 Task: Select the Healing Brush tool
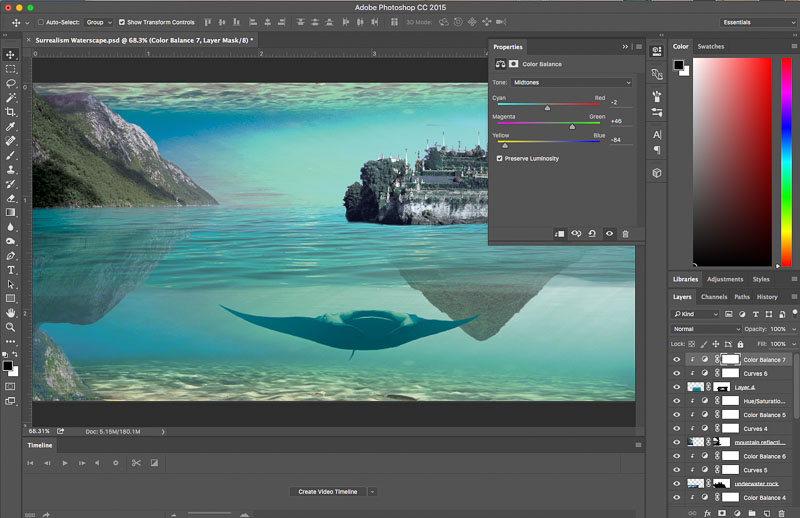pos(10,141)
